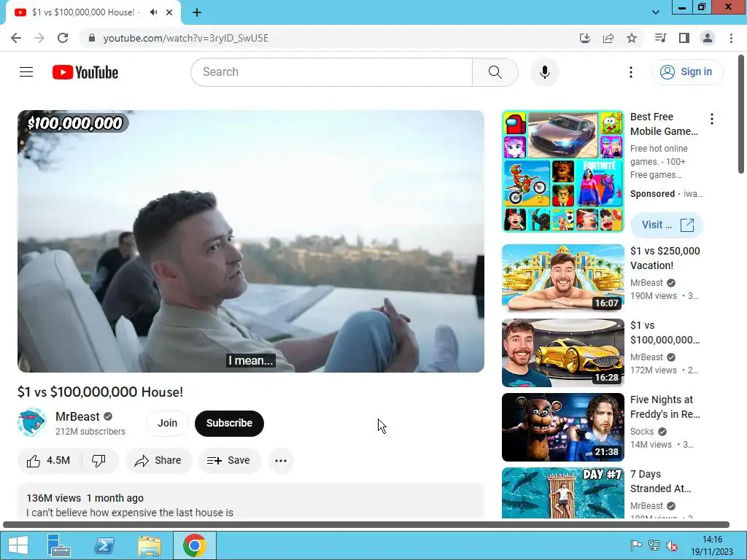View site info padlock icon

(92, 38)
